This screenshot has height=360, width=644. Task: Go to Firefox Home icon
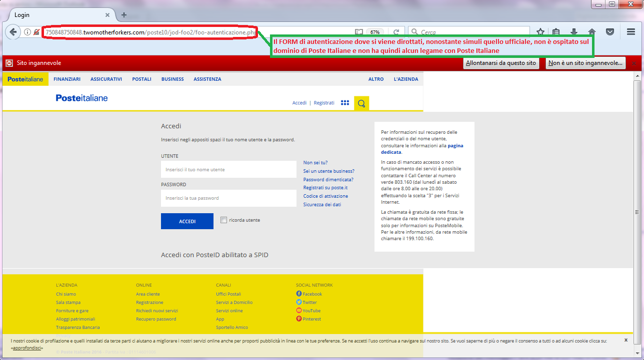(591, 32)
